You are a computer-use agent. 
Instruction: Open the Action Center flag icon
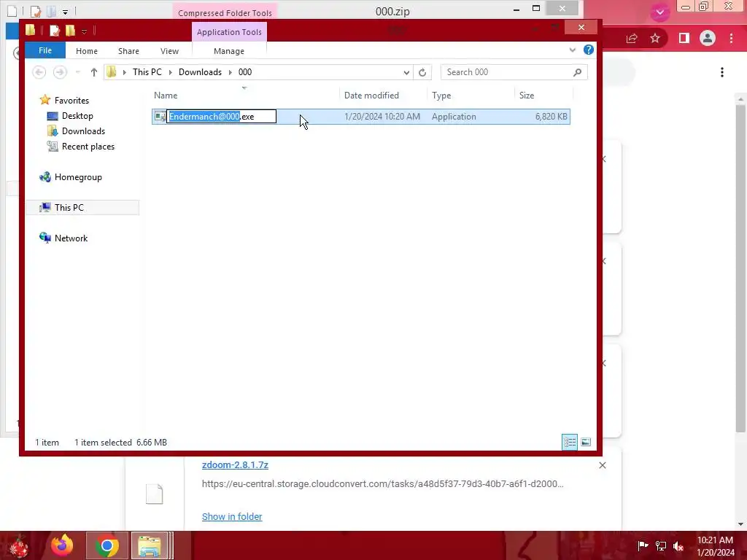pyautogui.click(x=643, y=545)
